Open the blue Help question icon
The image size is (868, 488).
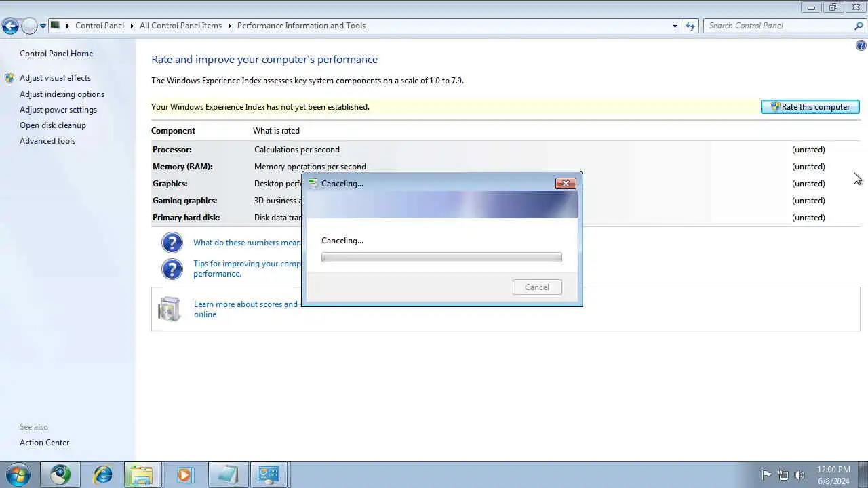click(861, 46)
